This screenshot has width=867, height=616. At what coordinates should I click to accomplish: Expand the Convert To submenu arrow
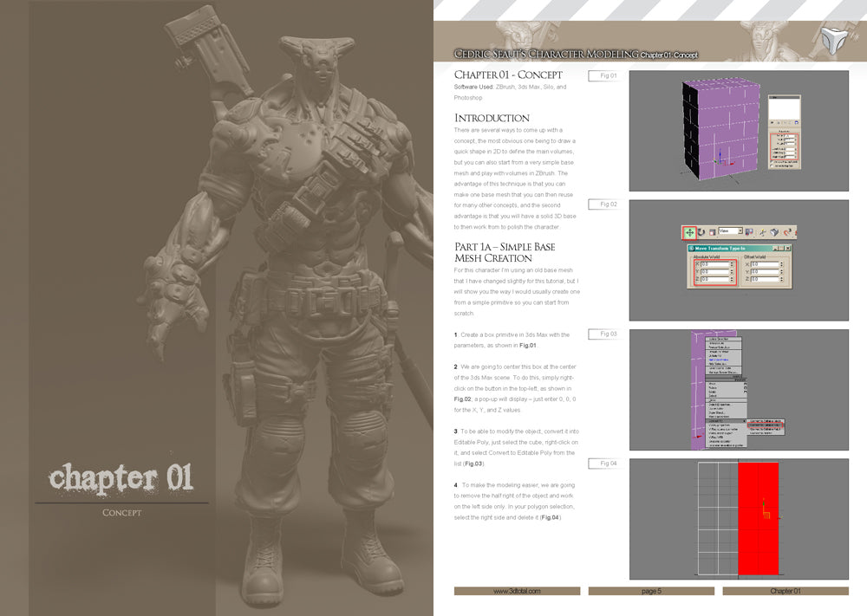pyautogui.click(x=746, y=420)
